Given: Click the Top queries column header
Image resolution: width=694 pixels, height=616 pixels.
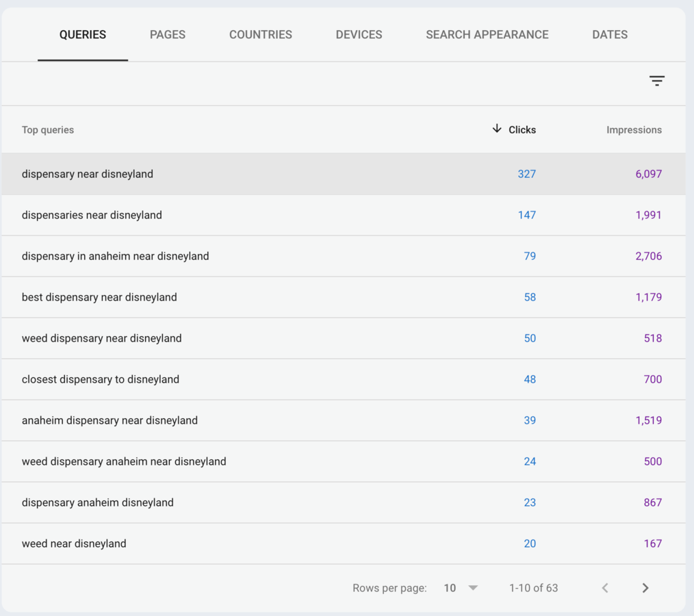Looking at the screenshot, I should pyautogui.click(x=48, y=129).
